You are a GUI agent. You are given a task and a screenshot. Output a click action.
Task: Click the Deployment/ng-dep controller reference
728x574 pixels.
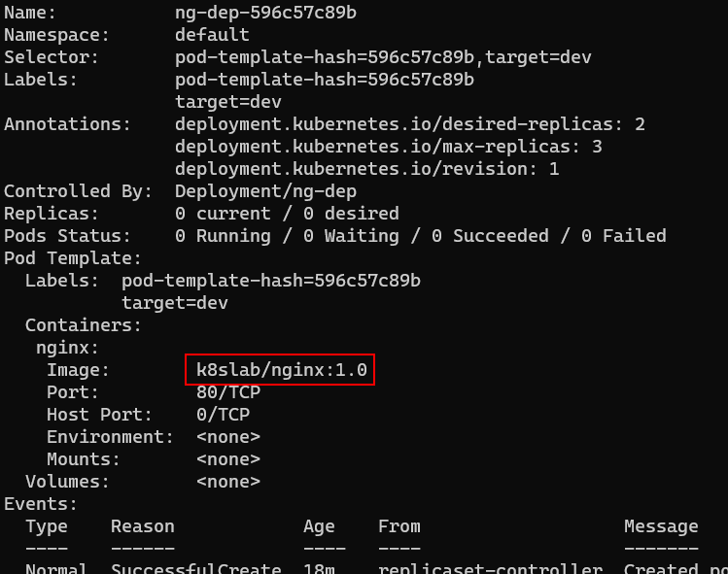click(265, 191)
